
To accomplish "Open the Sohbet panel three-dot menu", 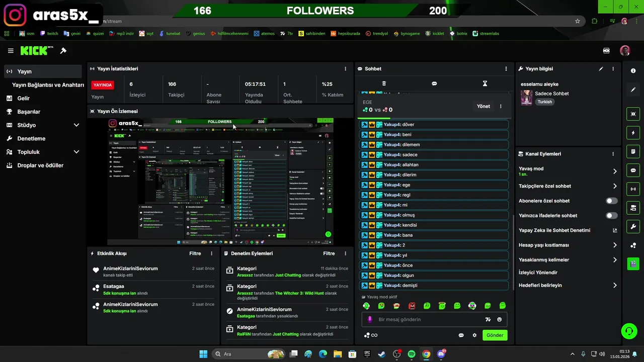I will 506,69.
